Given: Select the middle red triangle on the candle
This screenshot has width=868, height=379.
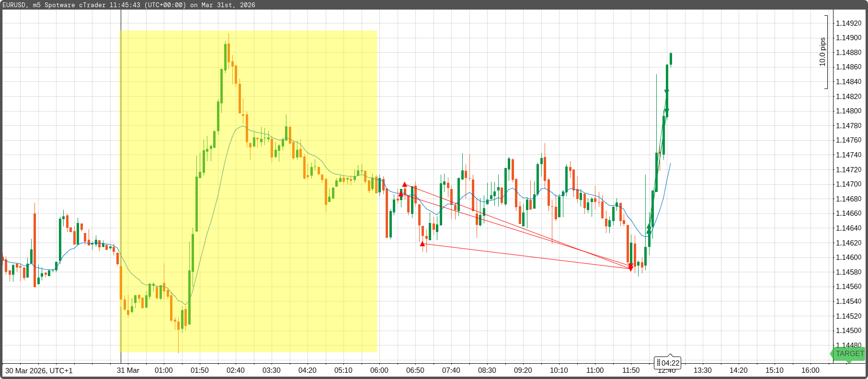Looking at the screenshot, I should pos(401,194).
